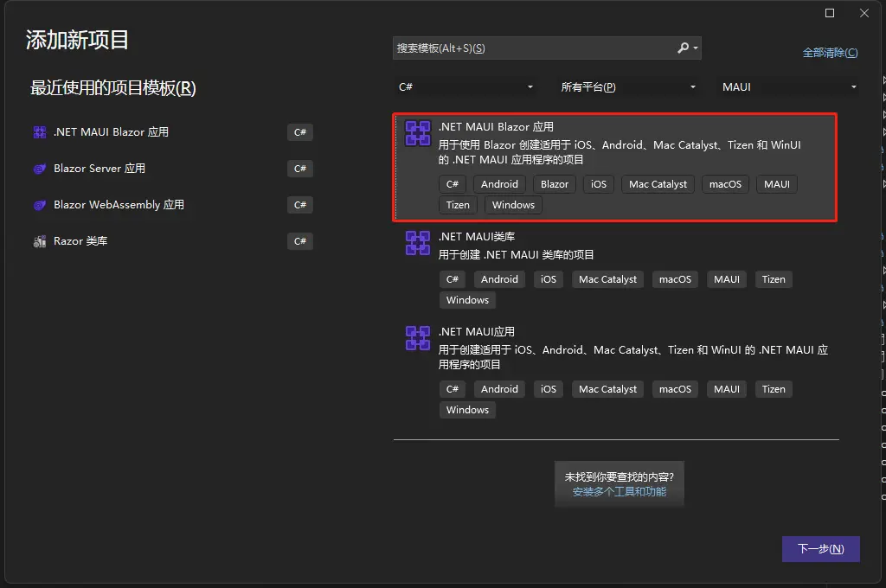This screenshot has height=588, width=886.
Task: Click recent .NET MAUI Blazor 应用 icon
Action: (40, 132)
